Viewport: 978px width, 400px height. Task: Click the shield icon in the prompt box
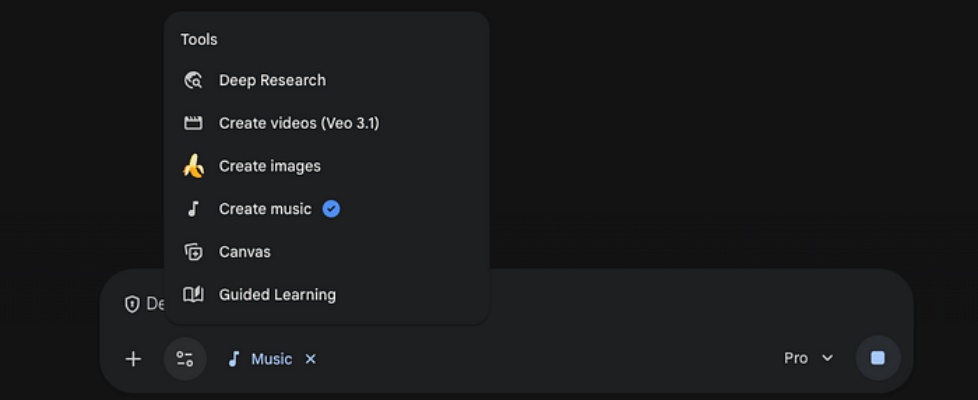[x=132, y=304]
